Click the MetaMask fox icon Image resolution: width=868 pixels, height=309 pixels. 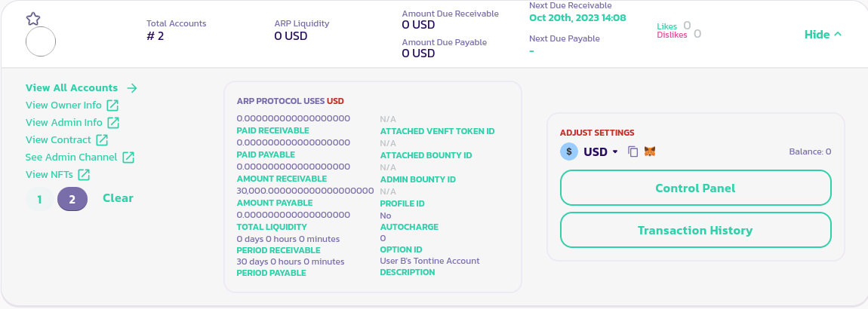point(649,151)
